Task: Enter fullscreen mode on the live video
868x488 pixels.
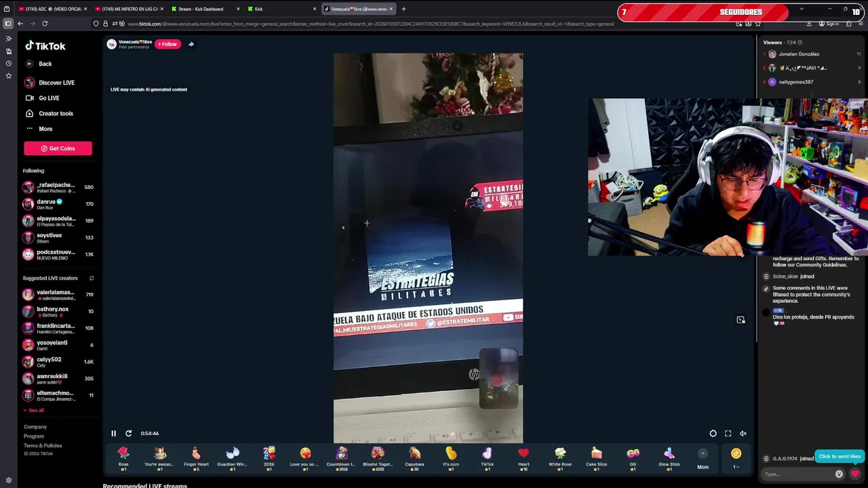Action: click(728, 434)
